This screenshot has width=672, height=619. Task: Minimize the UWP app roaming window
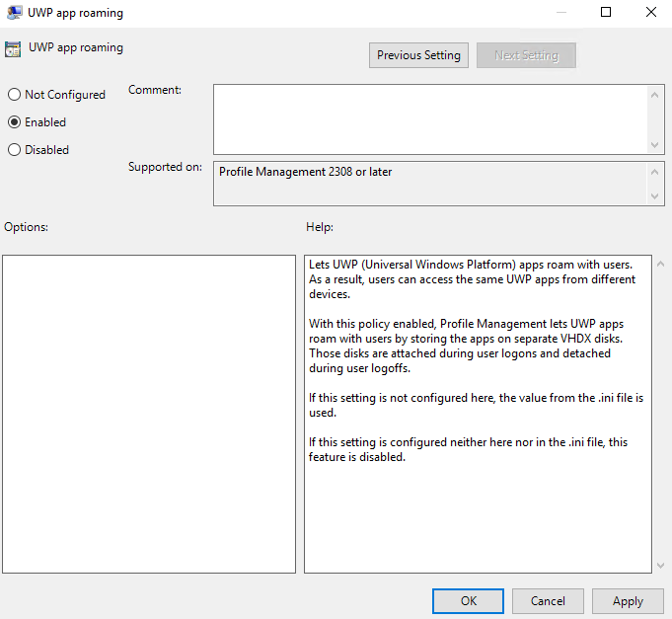point(560,13)
